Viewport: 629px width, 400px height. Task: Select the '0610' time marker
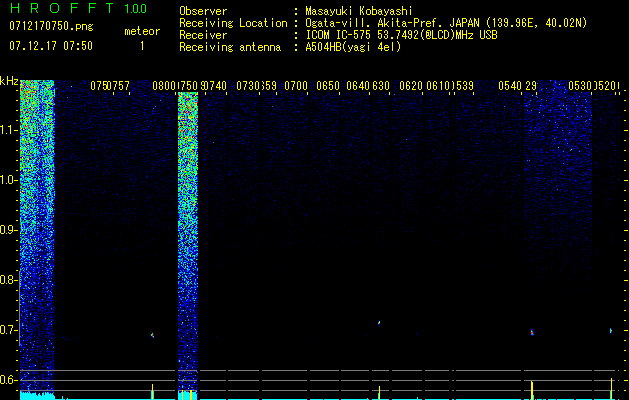(x=438, y=86)
